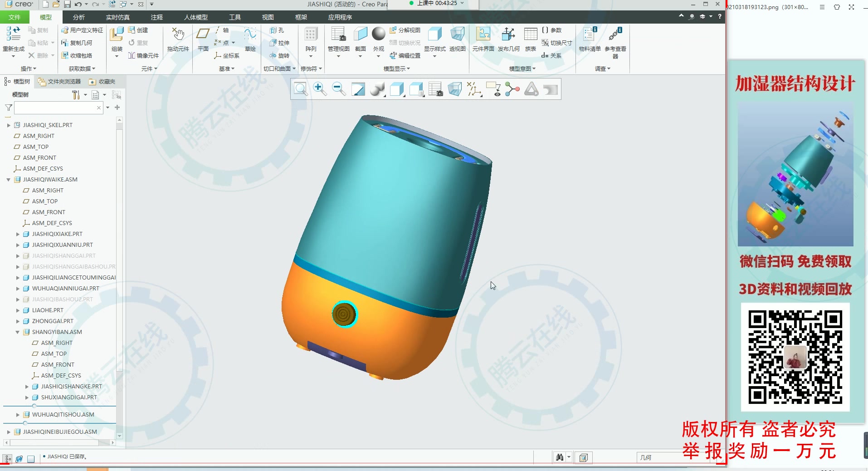Open the 文件夹浏览器 panel tab
Viewport: 868px width, 471px height.
(x=60, y=82)
